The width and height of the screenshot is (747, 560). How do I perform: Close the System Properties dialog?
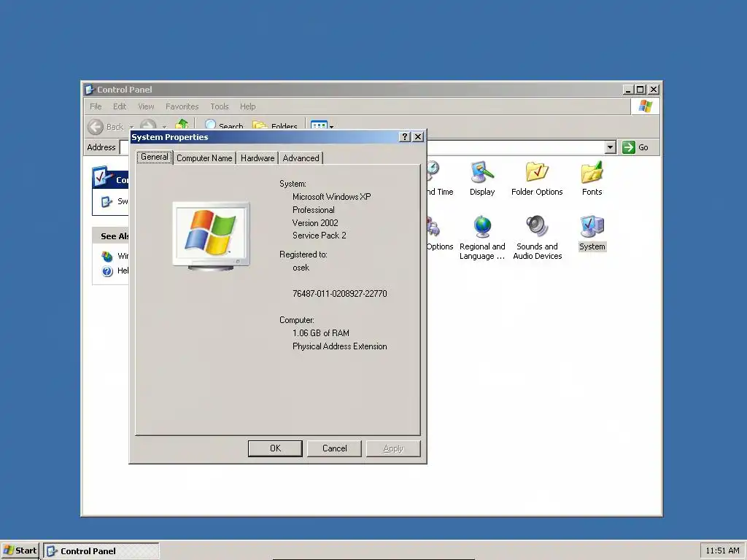(418, 136)
